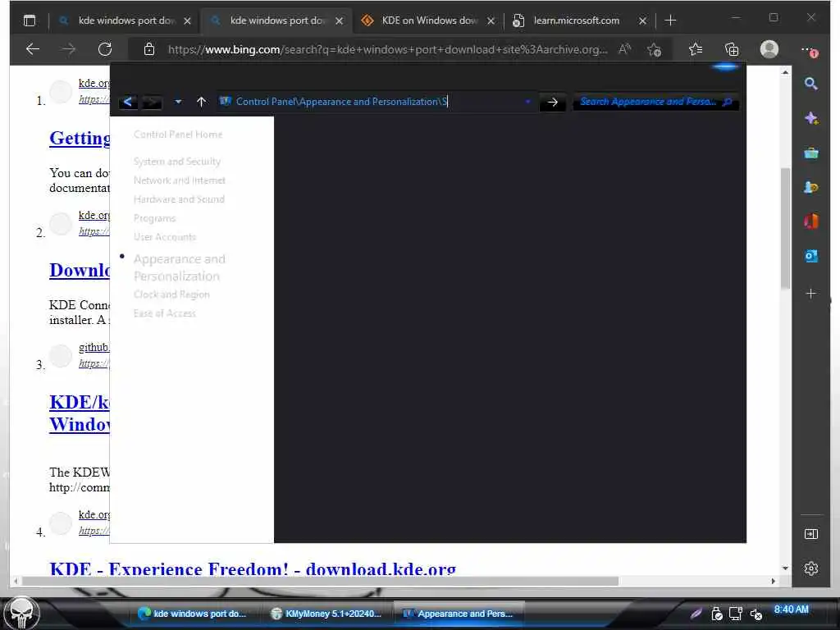Refresh the Bing search page
Viewport: 840px width, 630px height.
point(105,49)
